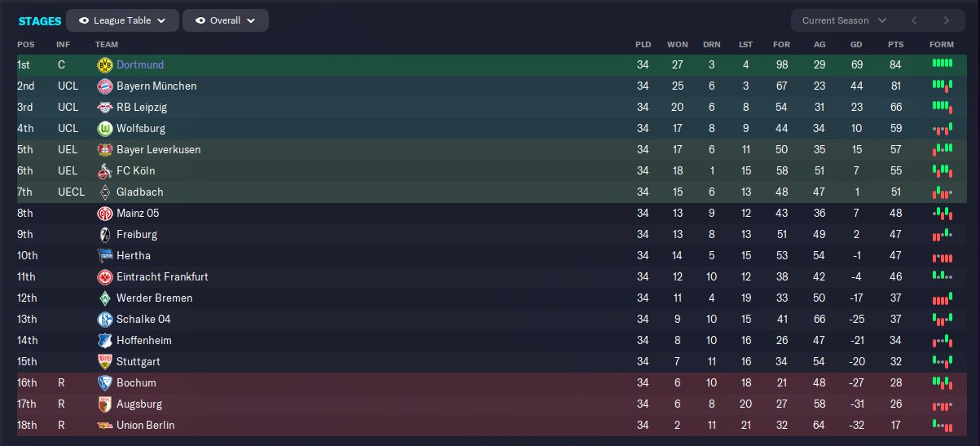The image size is (980, 446).
Task: Click the RB Leipzig crest icon
Action: 104,107
